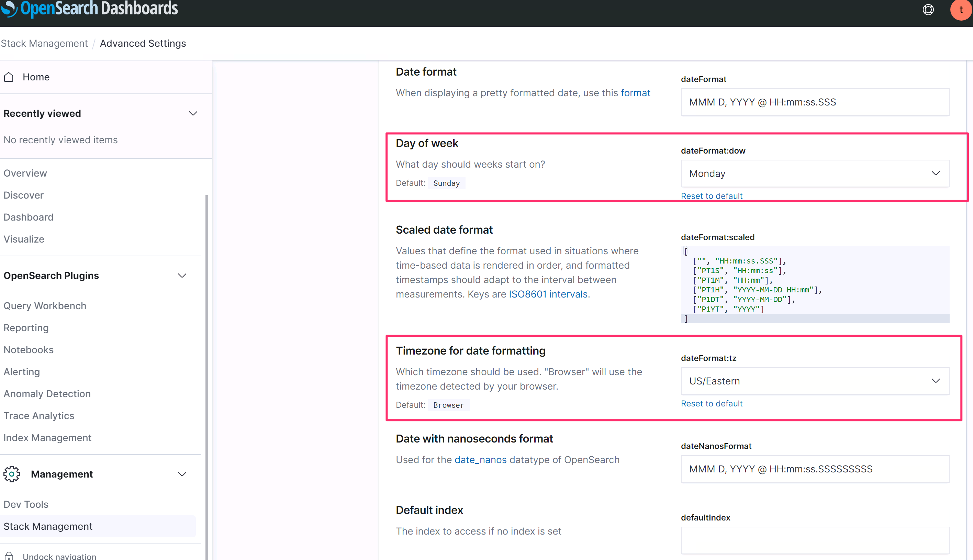Open Anomaly Detection plugin
973x560 pixels.
coord(47,393)
